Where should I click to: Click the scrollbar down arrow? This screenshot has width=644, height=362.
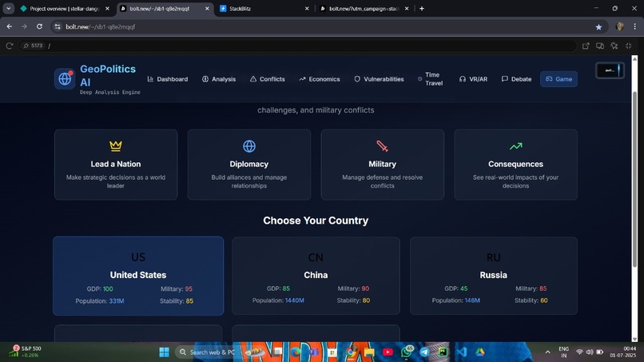[634, 339]
